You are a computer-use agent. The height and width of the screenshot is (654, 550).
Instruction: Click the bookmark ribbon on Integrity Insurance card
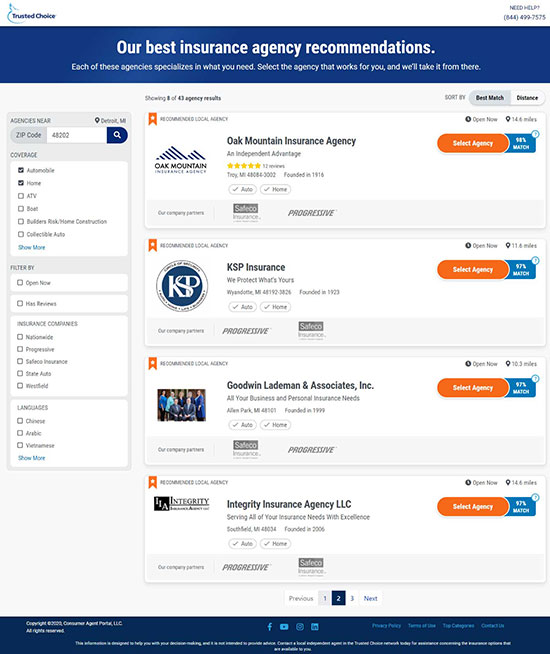(153, 482)
